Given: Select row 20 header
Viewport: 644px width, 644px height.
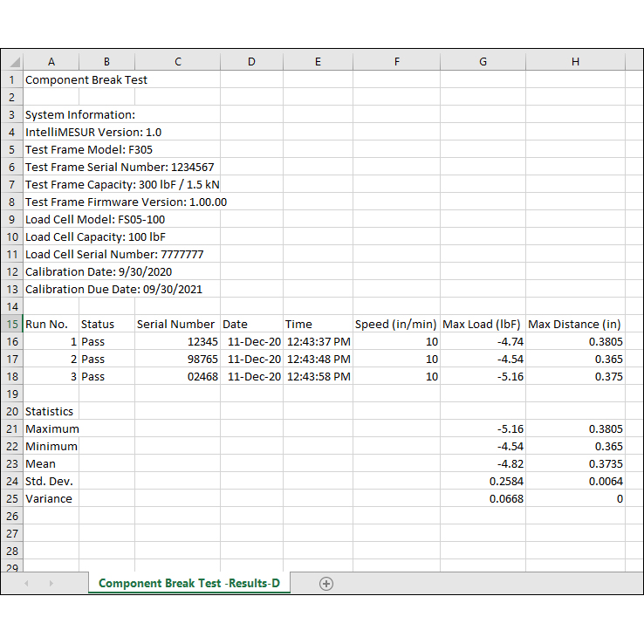Looking at the screenshot, I should [x=12, y=411].
